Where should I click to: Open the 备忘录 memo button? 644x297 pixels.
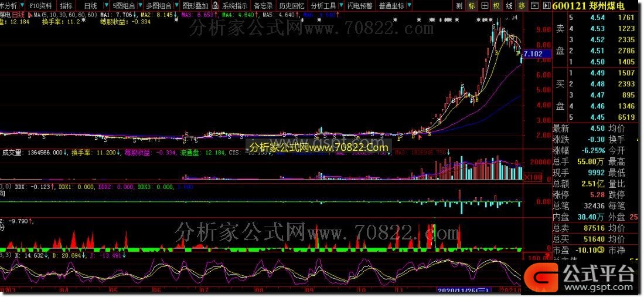pyautogui.click(x=263, y=5)
